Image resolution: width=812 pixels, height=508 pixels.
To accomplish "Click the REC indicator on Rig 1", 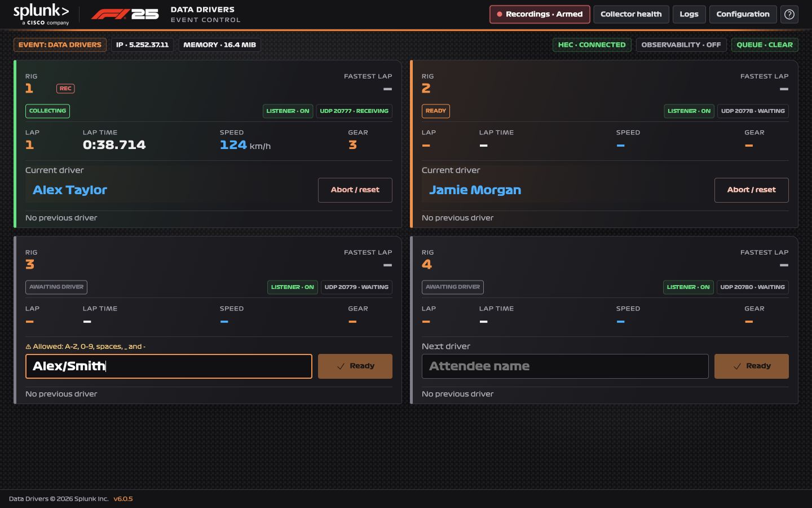I will coord(65,89).
